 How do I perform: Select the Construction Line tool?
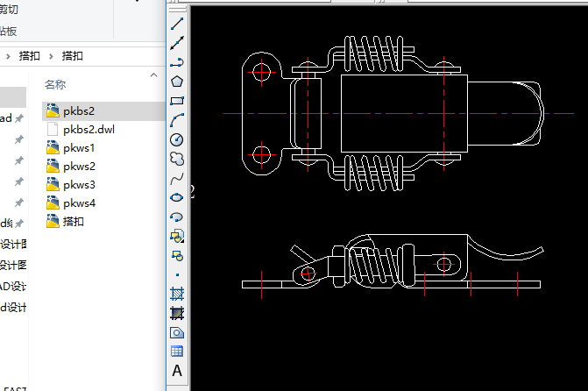(177, 42)
